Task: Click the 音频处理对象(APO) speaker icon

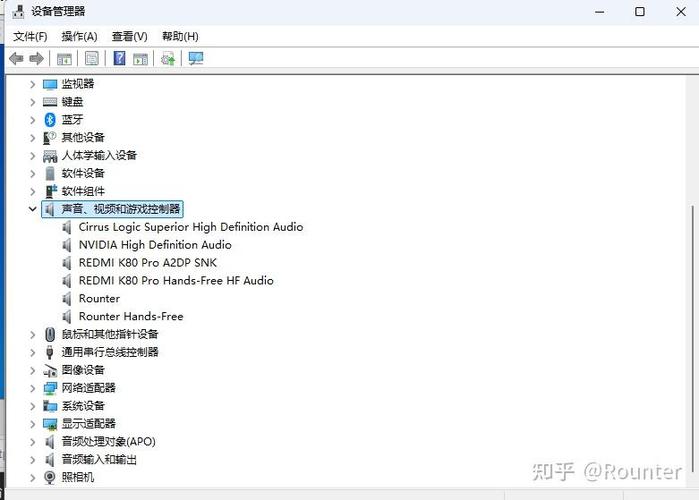Action: point(50,442)
